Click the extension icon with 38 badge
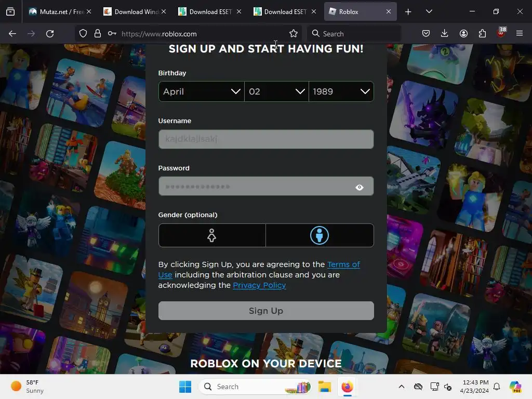532x399 pixels. (x=501, y=33)
